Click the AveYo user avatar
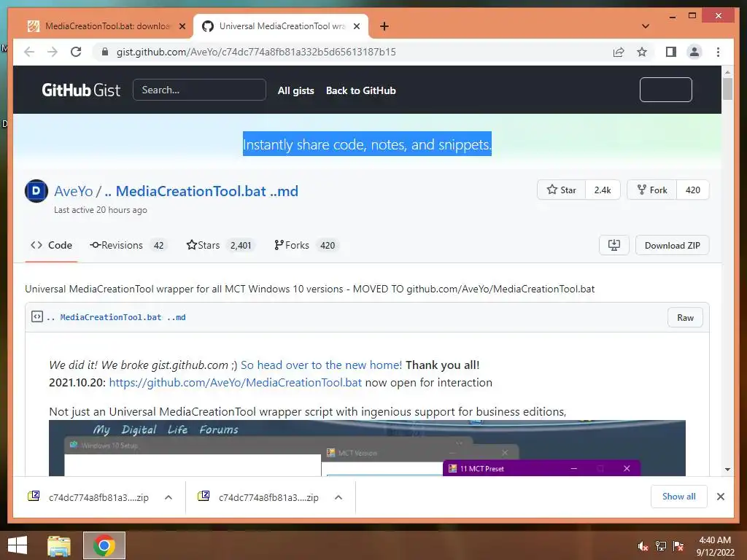 pos(36,191)
